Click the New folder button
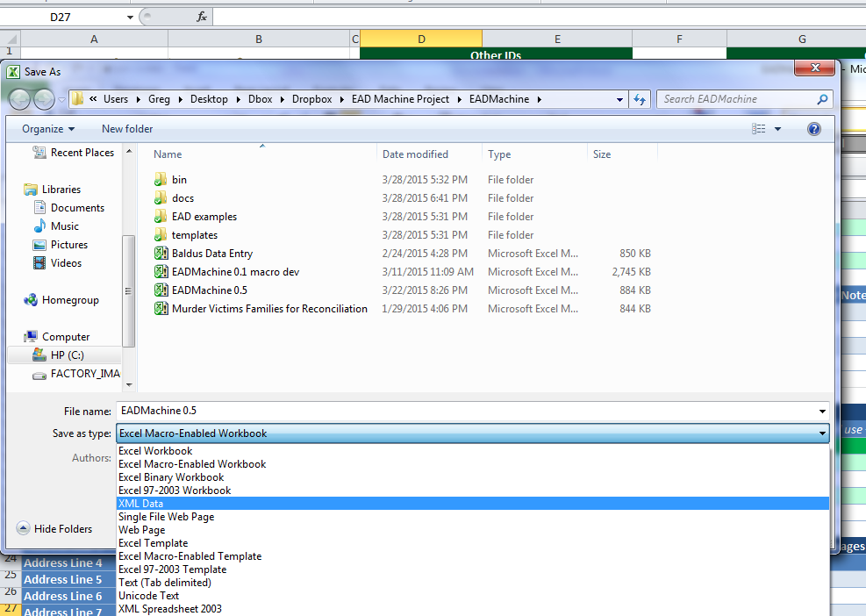The height and width of the screenshot is (616, 866). tap(127, 129)
